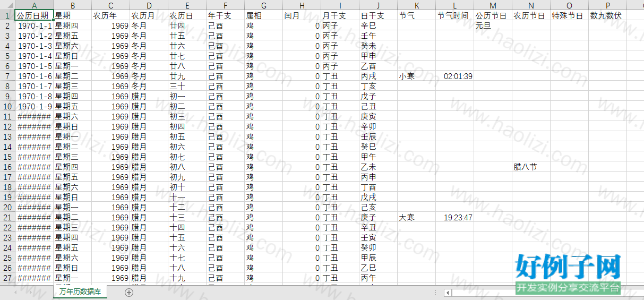This screenshot has width=644, height=300.
Task: Click the 农历年 header cell
Action: click(111, 15)
